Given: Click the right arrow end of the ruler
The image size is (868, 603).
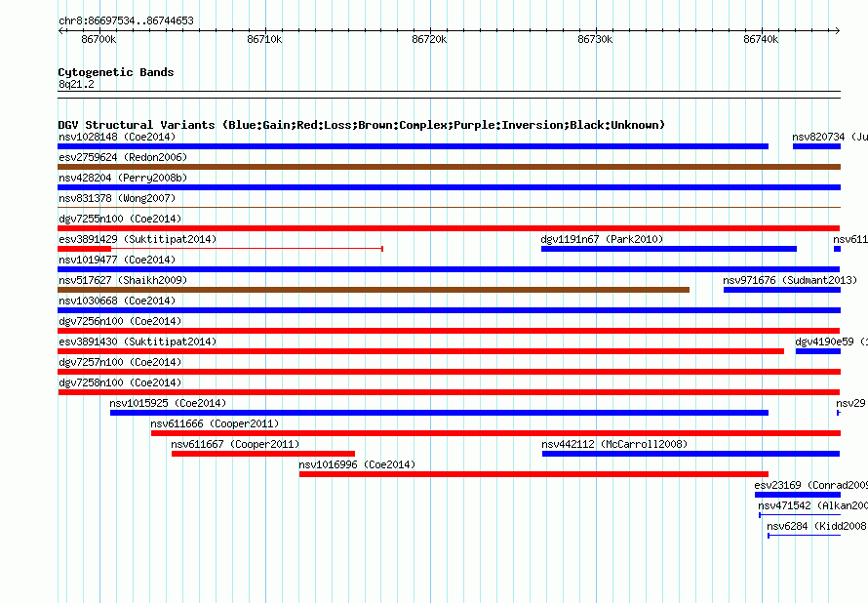Looking at the screenshot, I should tap(838, 30).
